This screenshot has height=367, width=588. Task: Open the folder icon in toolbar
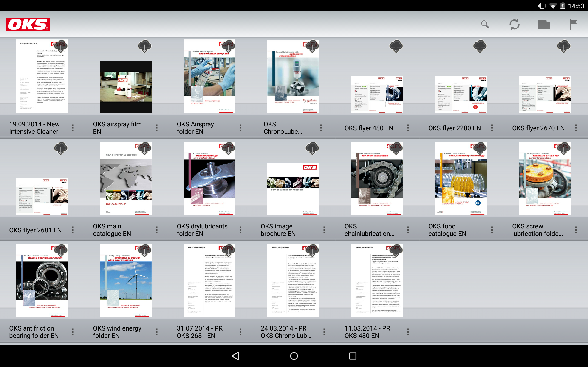[x=543, y=24]
